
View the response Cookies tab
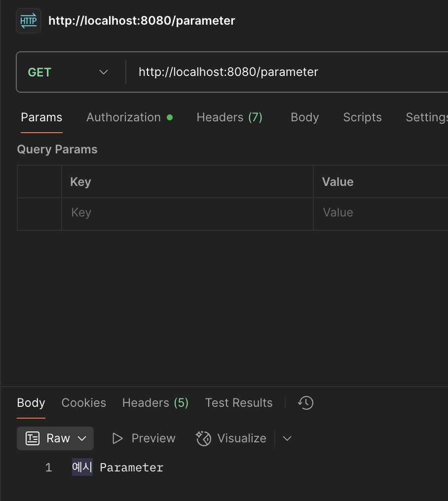(84, 403)
